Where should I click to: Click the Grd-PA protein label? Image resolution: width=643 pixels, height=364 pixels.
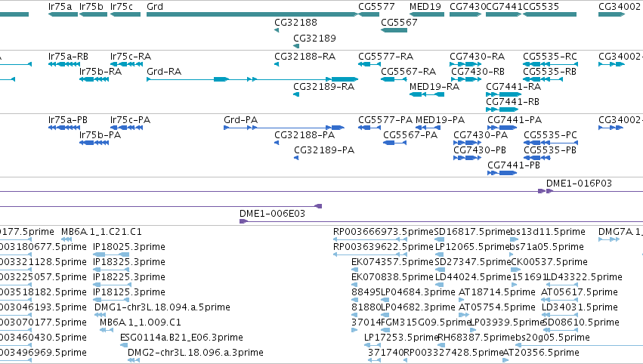(x=241, y=120)
